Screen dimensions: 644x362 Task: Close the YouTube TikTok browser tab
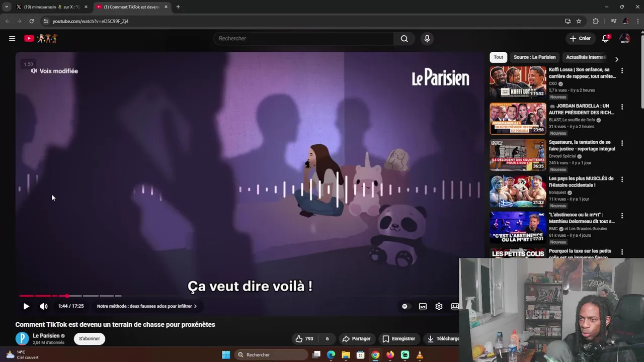[x=166, y=7]
